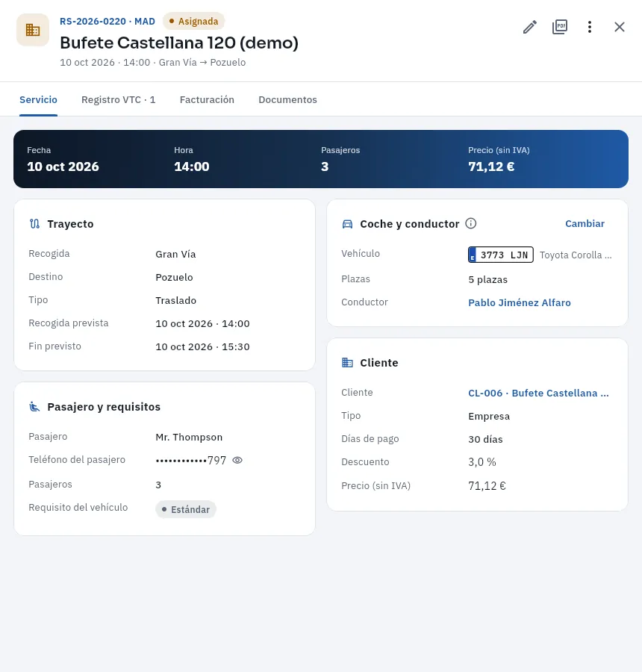The image size is (642, 672).
Task: Open the three-dot more options menu
Action: [x=590, y=27]
